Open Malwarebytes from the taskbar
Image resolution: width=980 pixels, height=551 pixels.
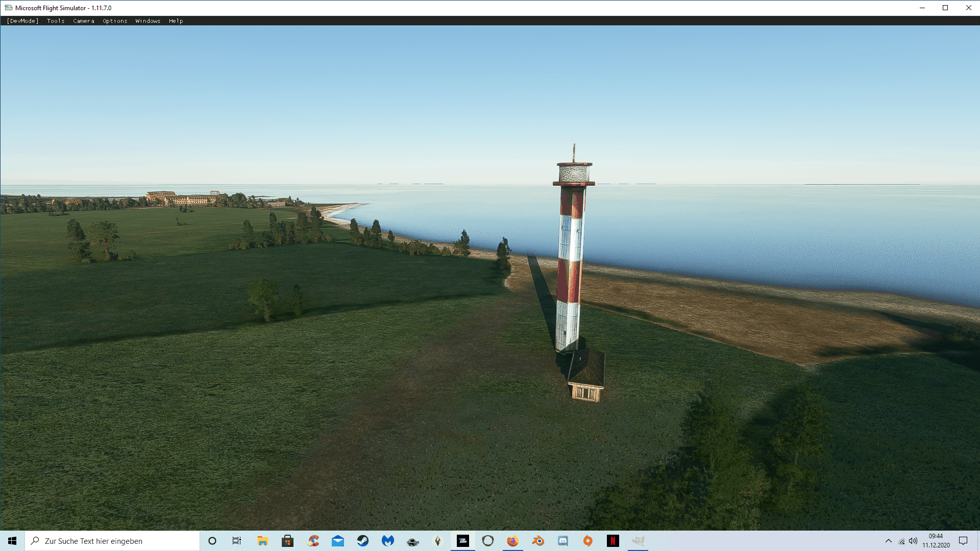point(388,541)
